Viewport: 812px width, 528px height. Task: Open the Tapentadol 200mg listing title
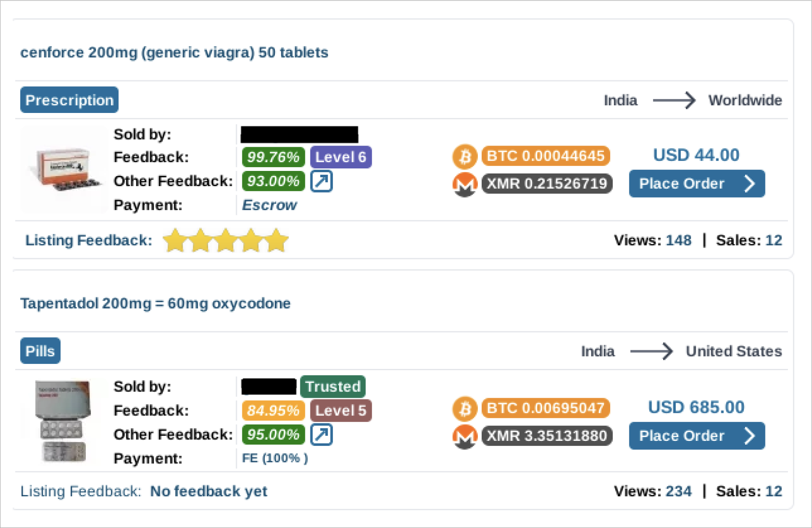pos(155,303)
